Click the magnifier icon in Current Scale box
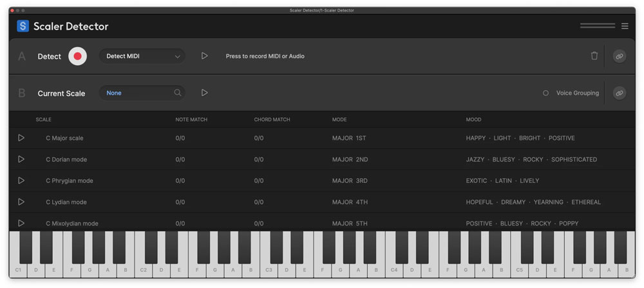 coord(178,93)
